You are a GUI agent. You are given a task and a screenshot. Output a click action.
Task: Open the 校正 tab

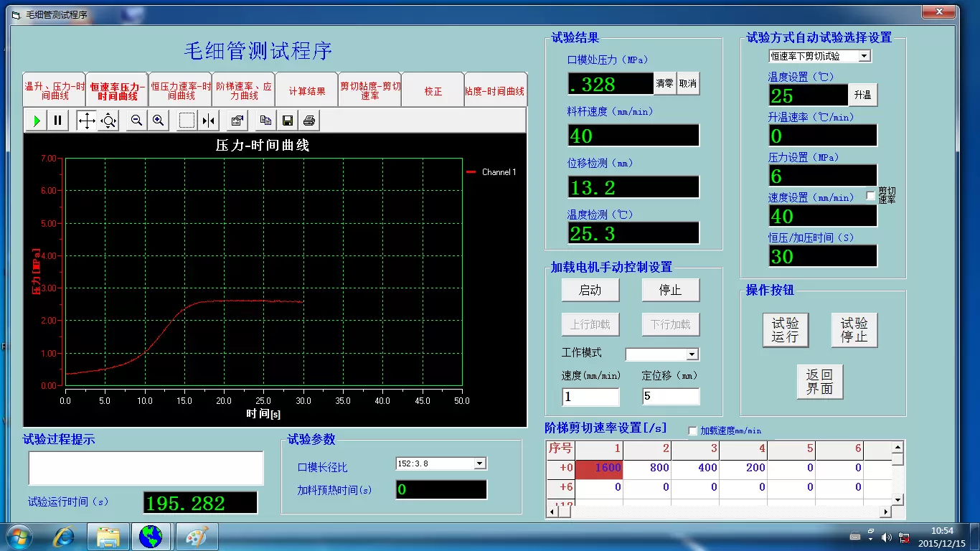point(433,91)
